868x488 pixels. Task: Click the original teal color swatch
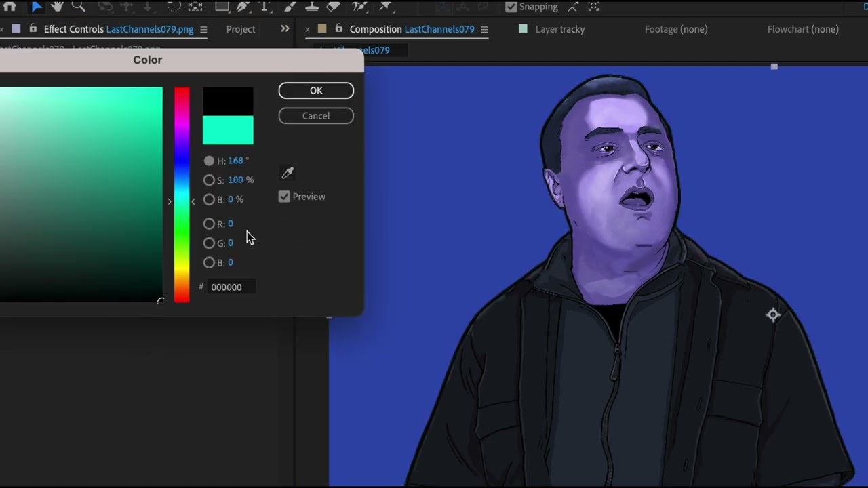coord(228,130)
